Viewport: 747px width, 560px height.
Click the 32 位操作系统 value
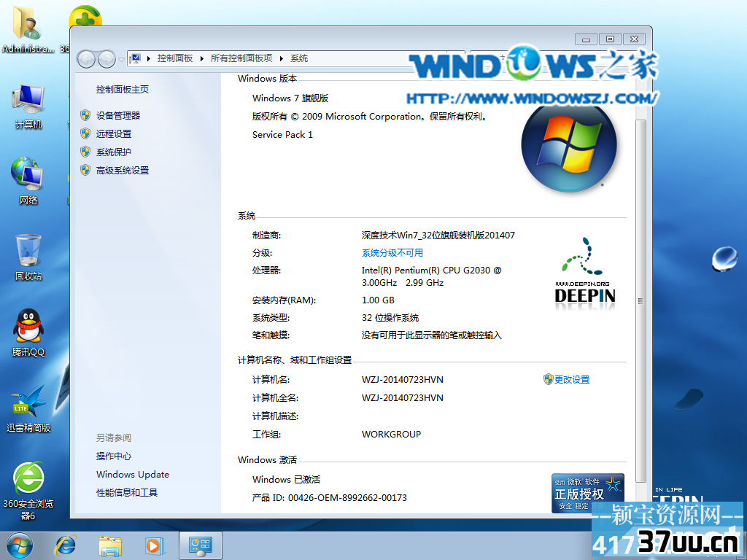(390, 318)
